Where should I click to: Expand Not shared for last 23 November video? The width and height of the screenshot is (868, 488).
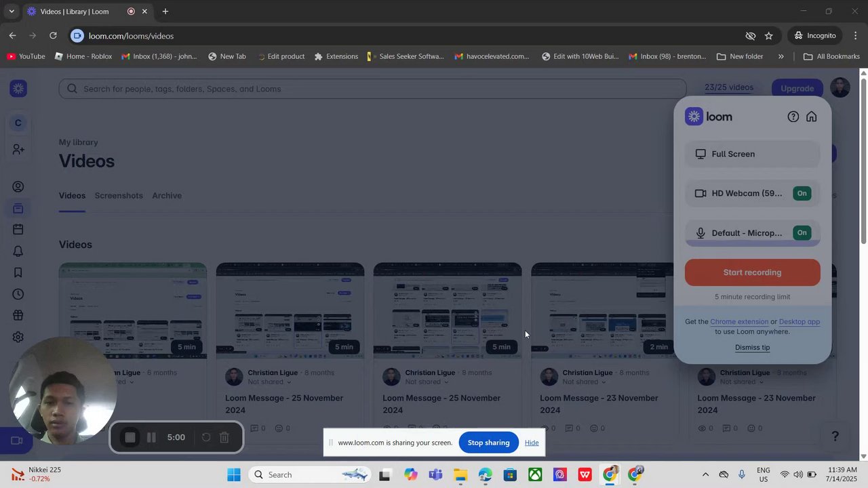742,382
